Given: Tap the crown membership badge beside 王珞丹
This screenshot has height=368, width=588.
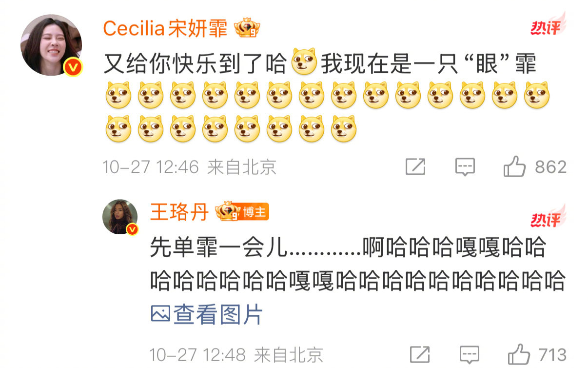Looking at the screenshot, I should pyautogui.click(x=228, y=212).
